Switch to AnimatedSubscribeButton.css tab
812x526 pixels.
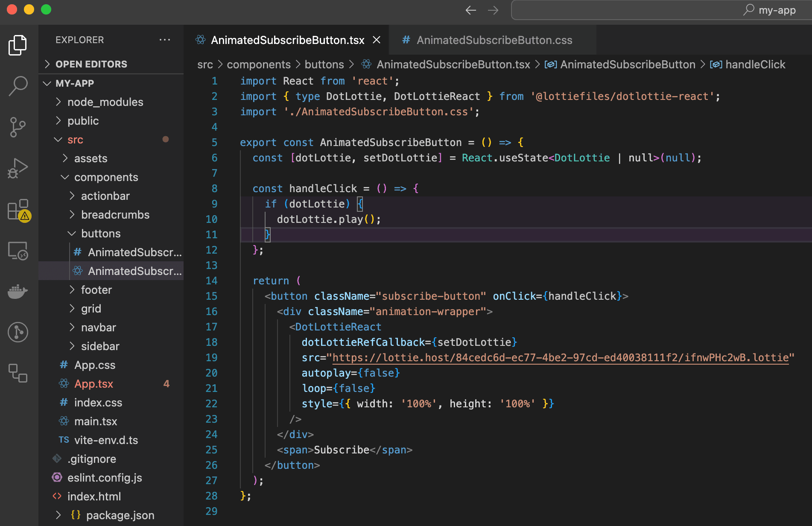(494, 40)
